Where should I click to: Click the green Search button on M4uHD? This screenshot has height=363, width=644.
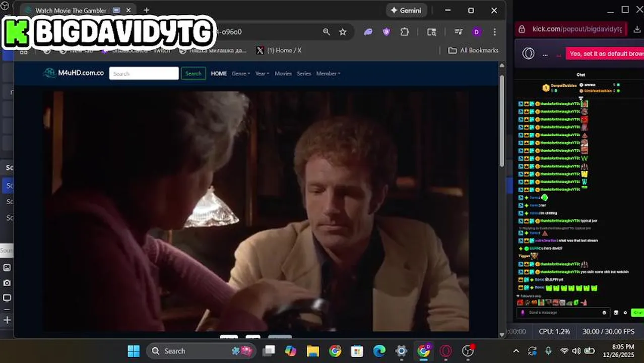coord(194,74)
